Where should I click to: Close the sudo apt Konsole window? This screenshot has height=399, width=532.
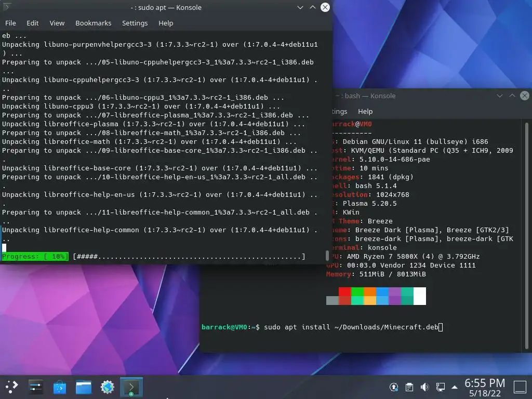(x=325, y=7)
